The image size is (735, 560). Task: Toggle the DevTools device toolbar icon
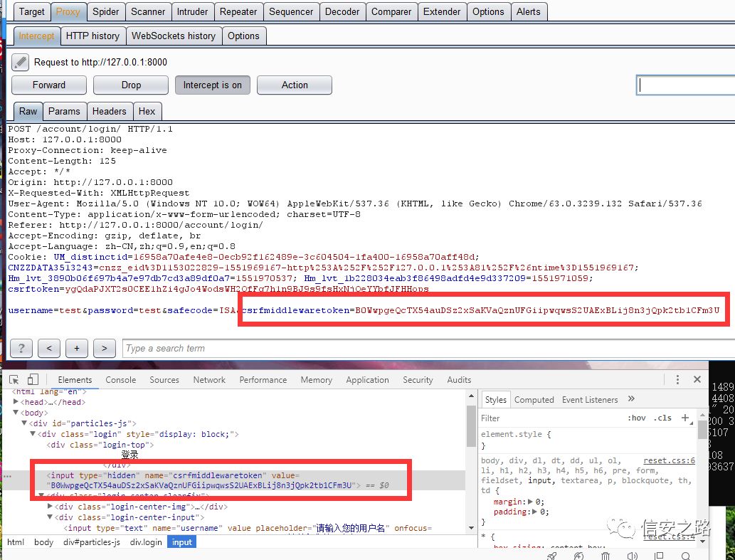click(x=32, y=379)
